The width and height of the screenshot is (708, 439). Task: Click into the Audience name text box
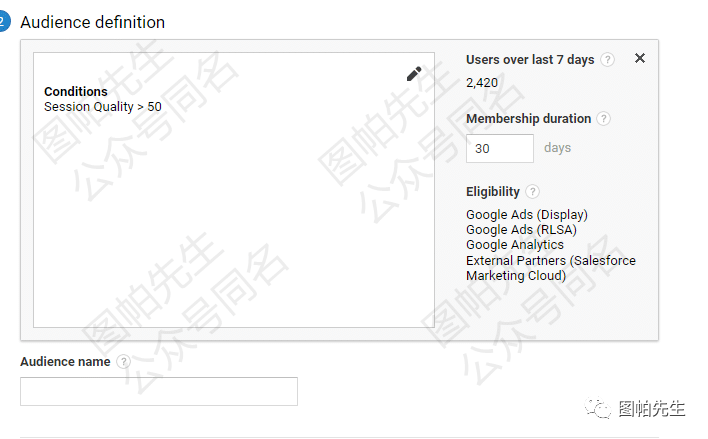tap(159, 391)
